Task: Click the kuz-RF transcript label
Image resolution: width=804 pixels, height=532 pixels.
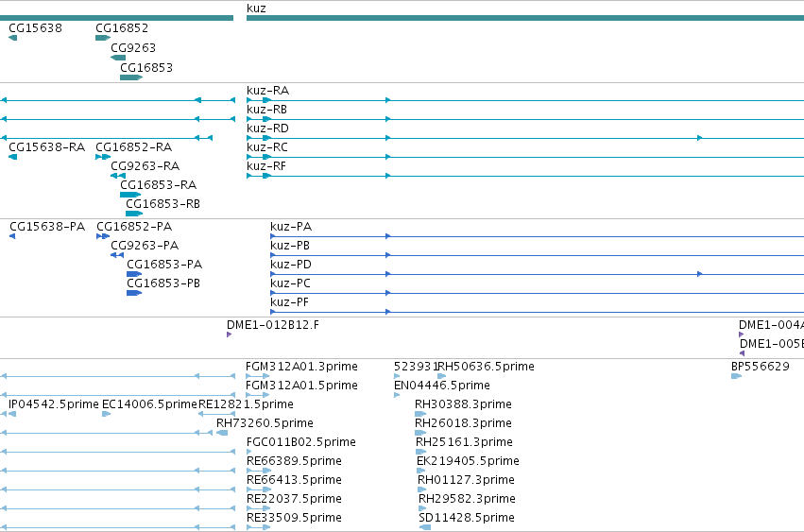Action: click(266, 166)
